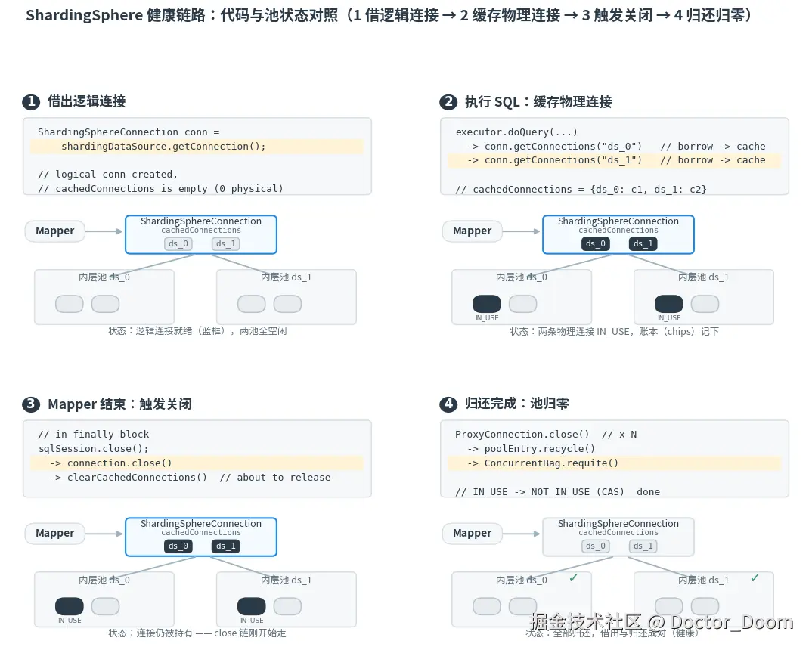Click the Mapper pill under Mapper 结束 section
812x650 pixels.
pyautogui.click(x=55, y=533)
